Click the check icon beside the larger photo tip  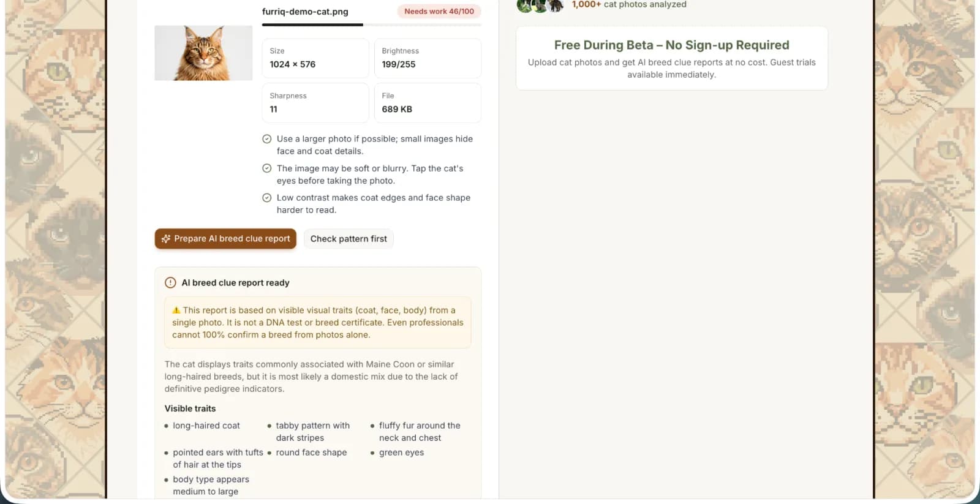(267, 139)
